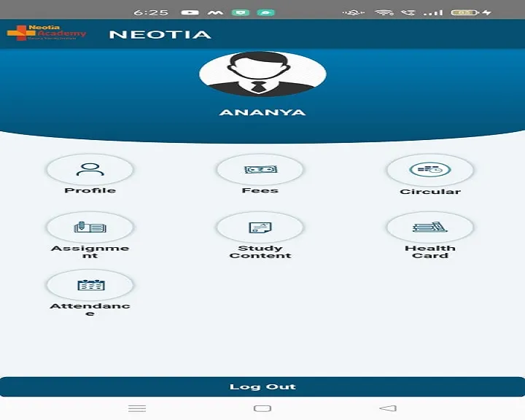Screen dimensions: 525x420
Task: Tap the battery indicator icon
Action: pyautogui.click(x=465, y=12)
